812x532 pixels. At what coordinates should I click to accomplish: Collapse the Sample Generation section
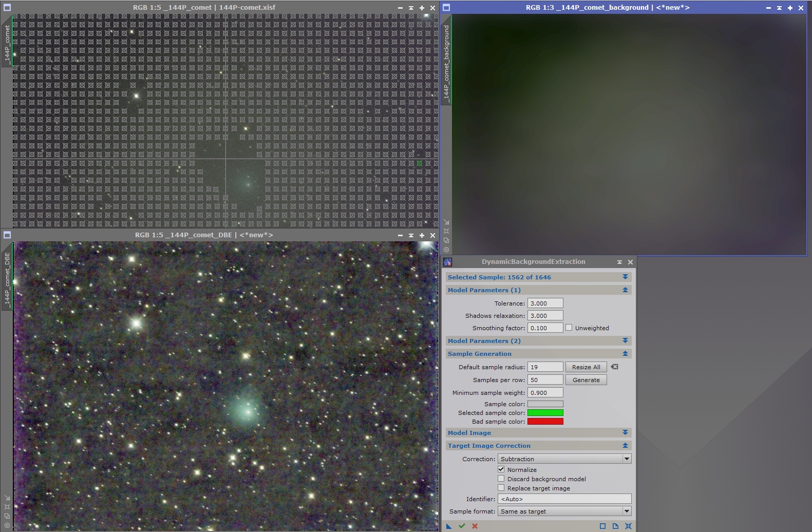click(x=625, y=353)
